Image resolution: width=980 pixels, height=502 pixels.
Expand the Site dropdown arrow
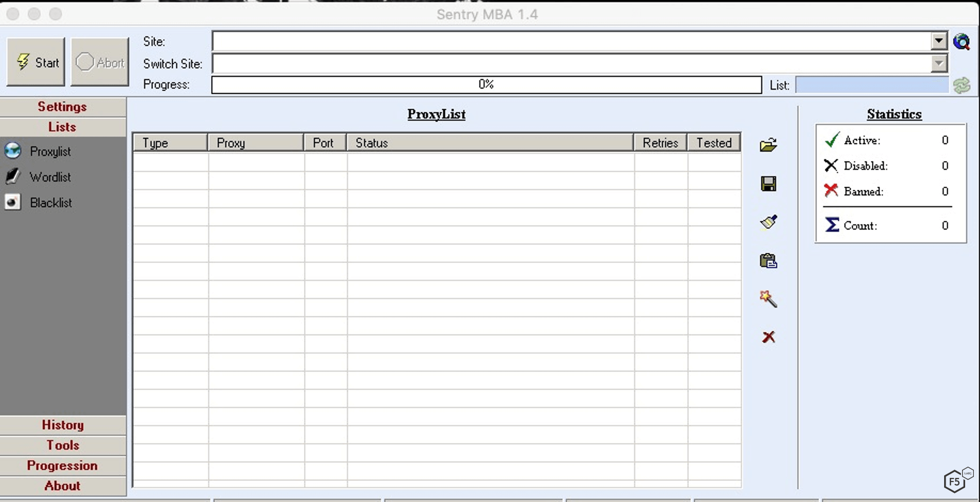pyautogui.click(x=938, y=41)
